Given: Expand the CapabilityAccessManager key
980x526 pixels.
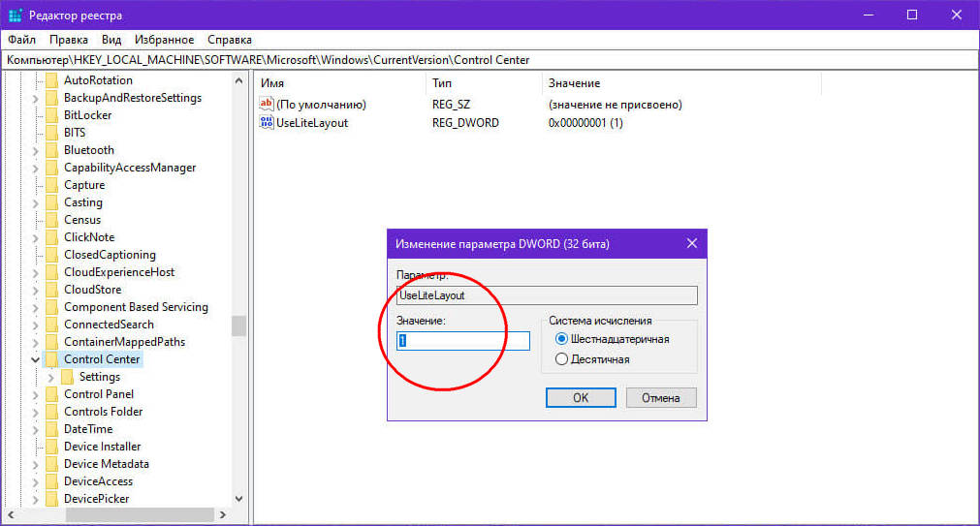Looking at the screenshot, I should [x=36, y=168].
